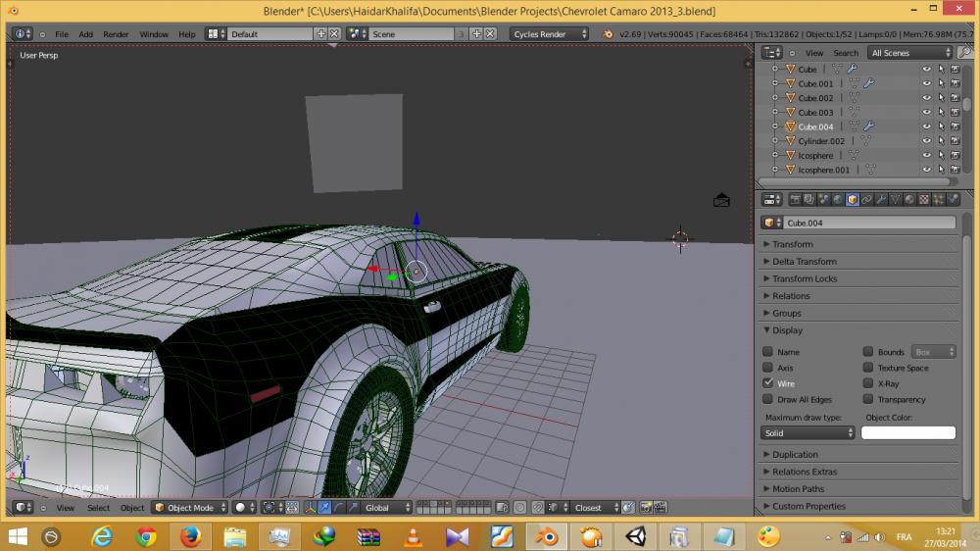Enable the Draw All Edges checkbox
Screen dimensions: 980x551
click(x=768, y=398)
